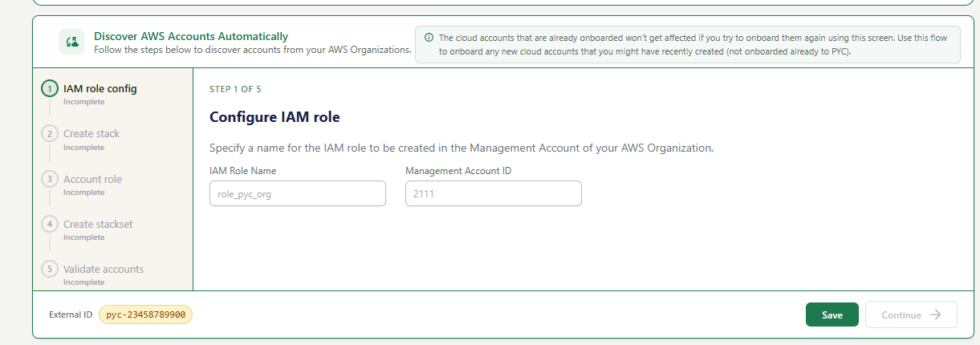Click the Continue button

tap(911, 315)
